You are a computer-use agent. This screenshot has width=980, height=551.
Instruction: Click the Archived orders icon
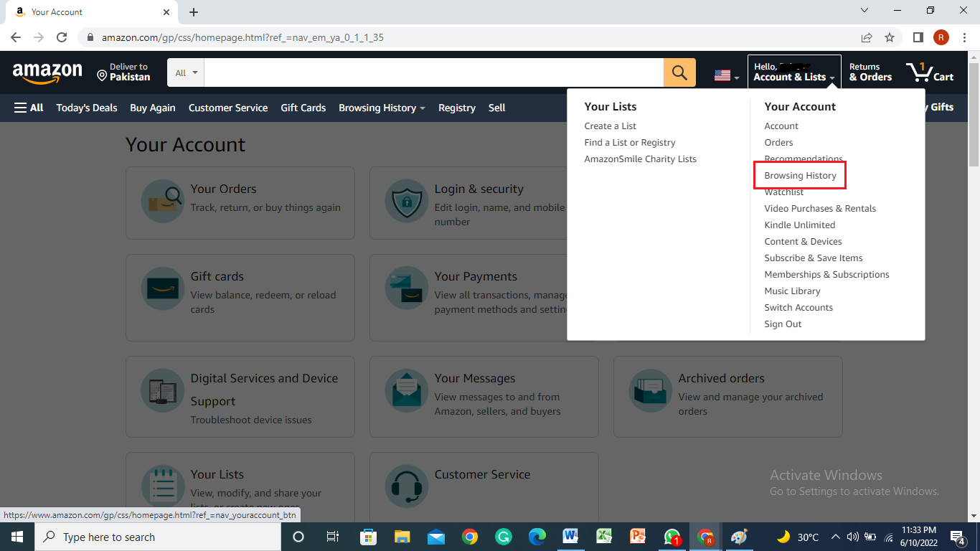651,390
